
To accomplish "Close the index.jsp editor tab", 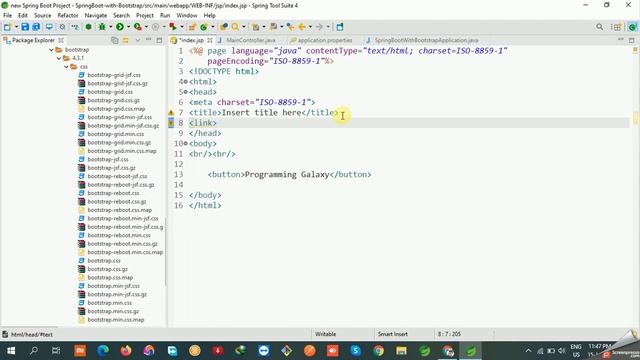I will 210,40.
